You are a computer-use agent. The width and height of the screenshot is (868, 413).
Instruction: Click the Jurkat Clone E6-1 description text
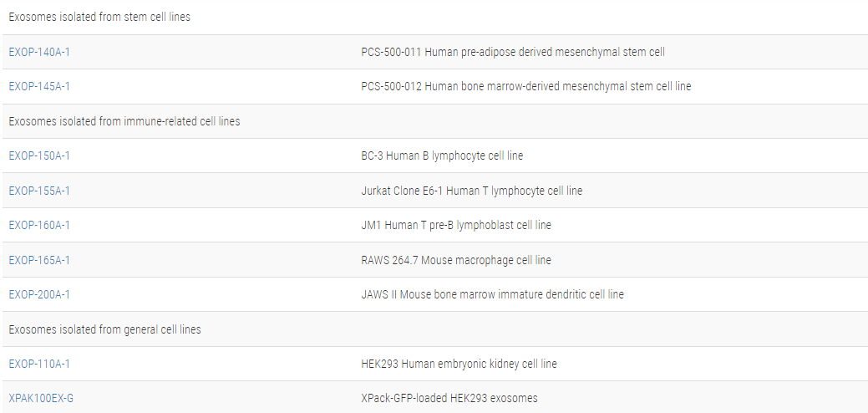click(472, 191)
